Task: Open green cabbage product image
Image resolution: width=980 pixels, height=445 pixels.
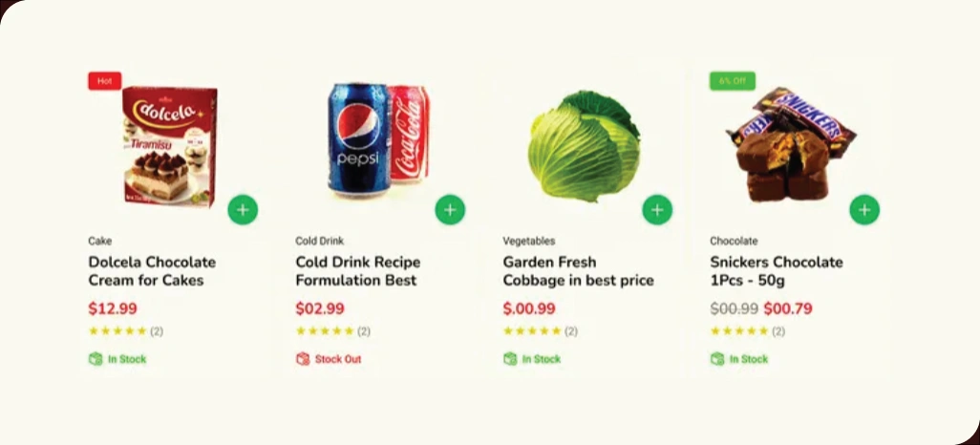Action: point(585,146)
